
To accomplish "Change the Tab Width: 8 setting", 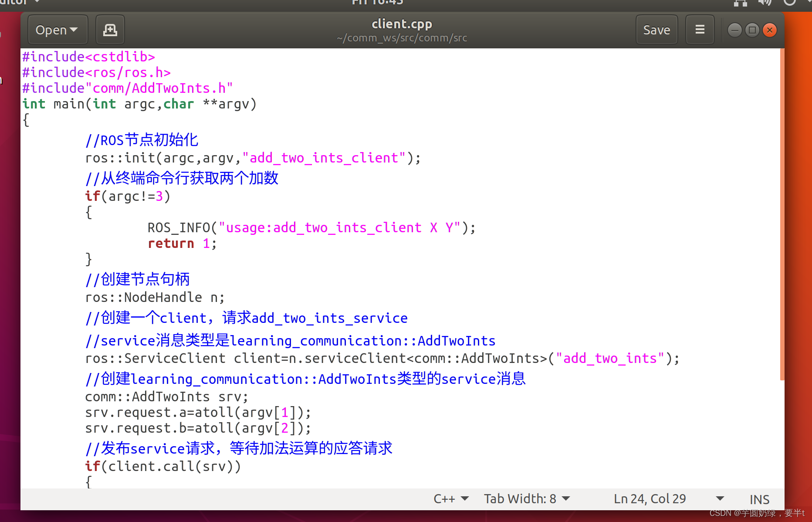I will point(527,499).
